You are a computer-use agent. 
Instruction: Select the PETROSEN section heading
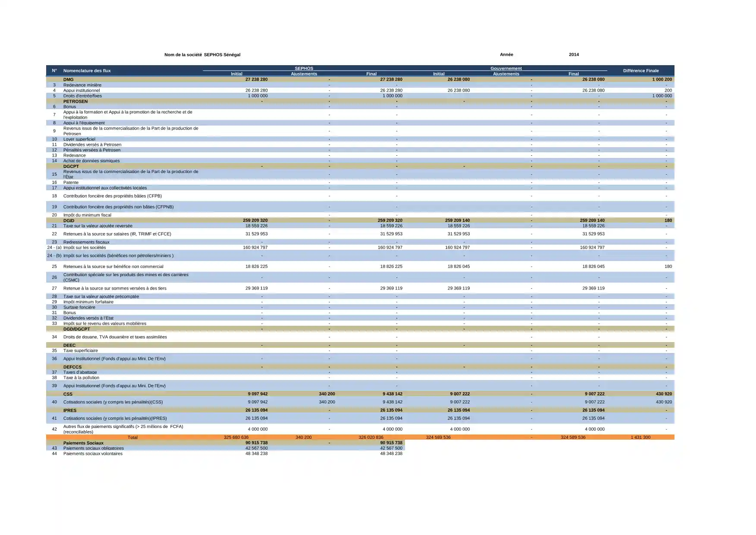click(75, 101)
